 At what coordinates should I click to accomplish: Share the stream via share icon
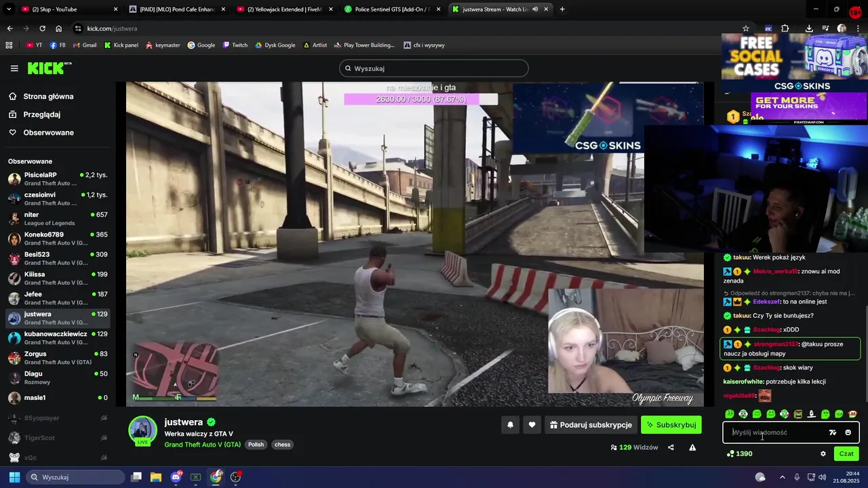point(671,447)
